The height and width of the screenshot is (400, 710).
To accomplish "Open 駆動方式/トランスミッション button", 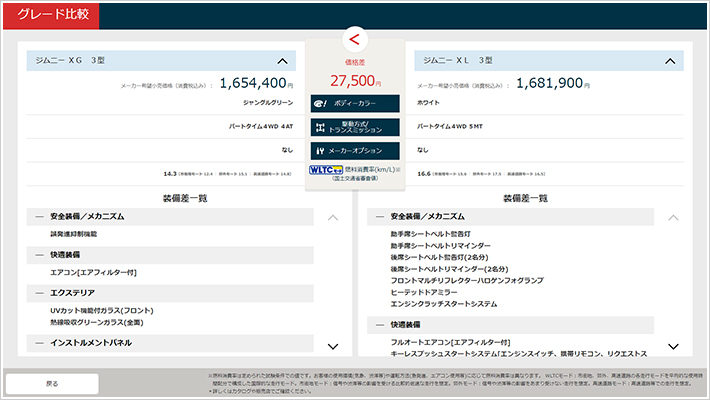I will pos(355,127).
